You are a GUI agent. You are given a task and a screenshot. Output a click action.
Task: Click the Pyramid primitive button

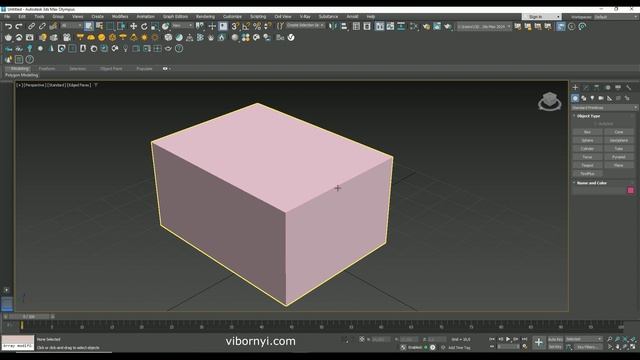click(x=619, y=157)
